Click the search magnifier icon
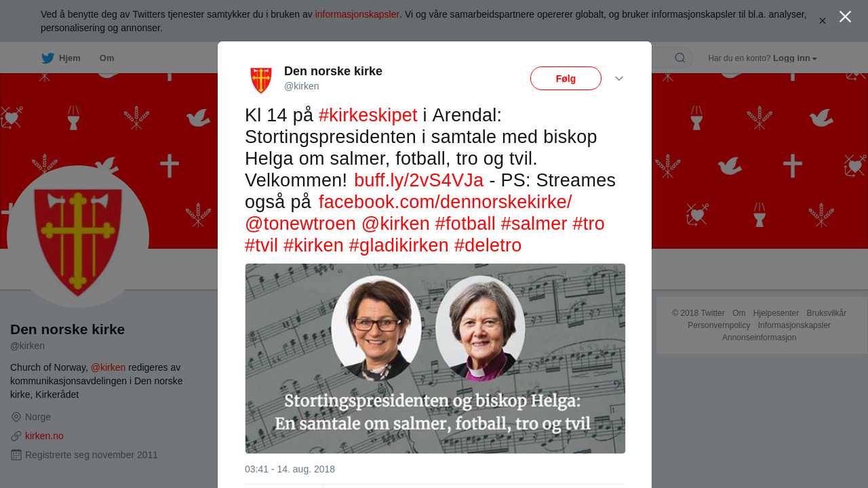The image size is (868, 488). [679, 58]
